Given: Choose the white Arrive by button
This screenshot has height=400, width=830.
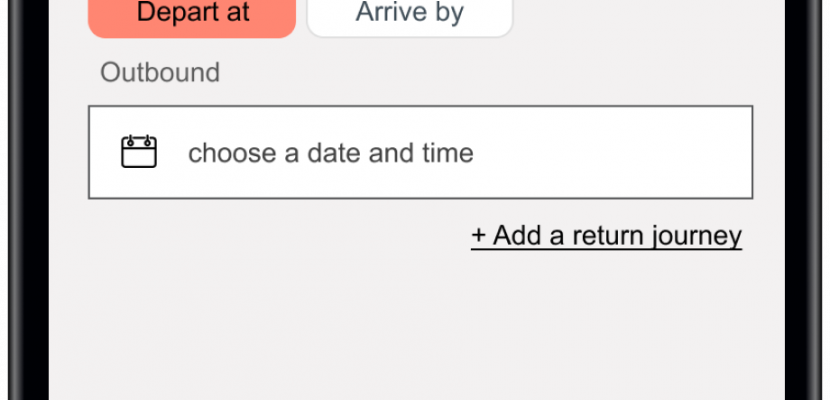Looking at the screenshot, I should [x=410, y=16].
